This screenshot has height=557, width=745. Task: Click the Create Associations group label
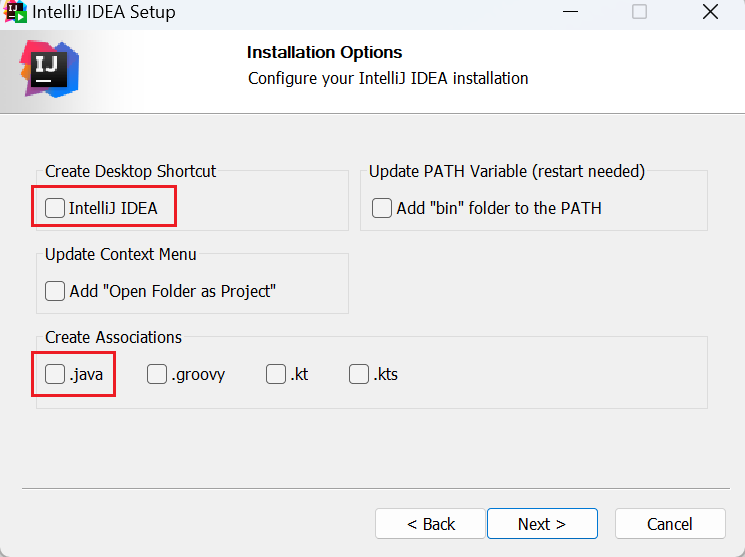113,337
